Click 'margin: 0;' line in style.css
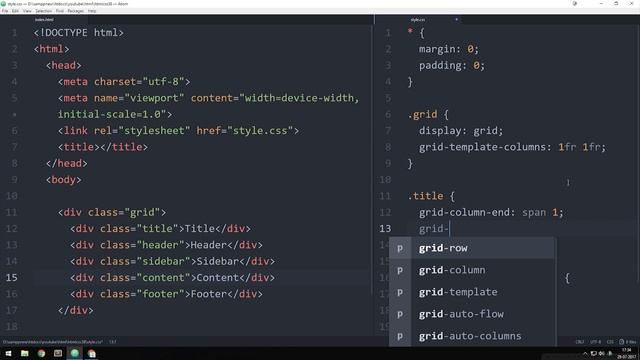Viewport: 640px width, 360px height. point(449,49)
